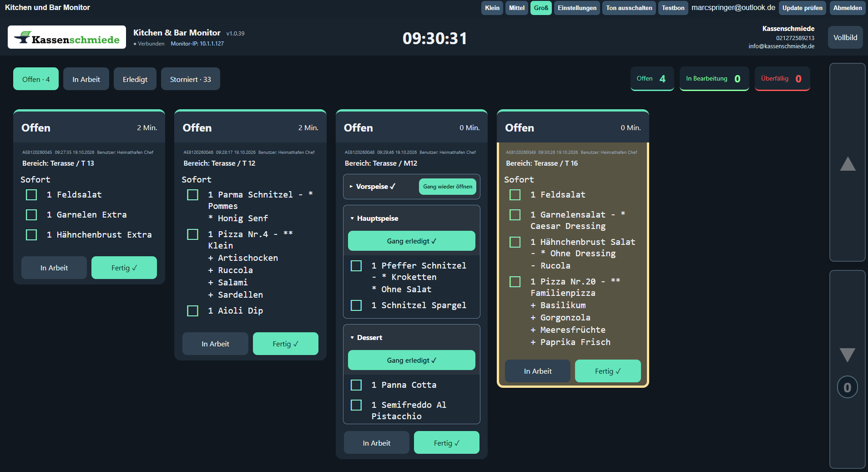This screenshot has width=868, height=472.
Task: Click the circled zero counter icon
Action: [847, 387]
